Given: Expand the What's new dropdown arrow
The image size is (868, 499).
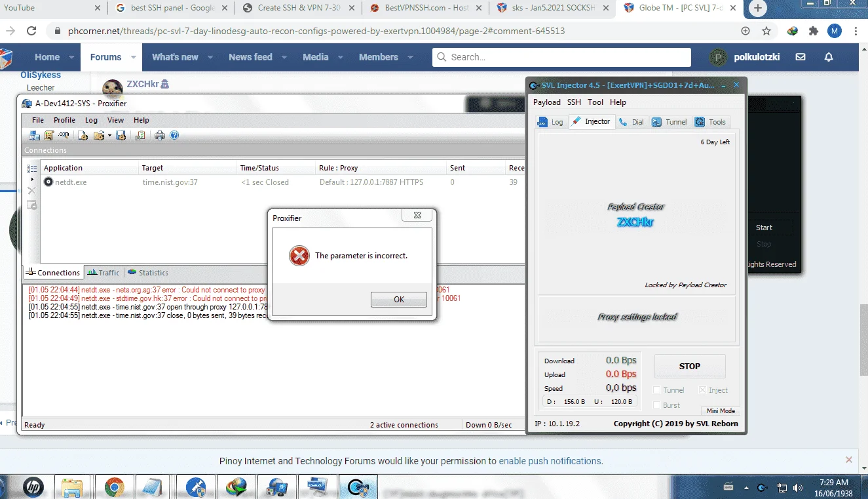Looking at the screenshot, I should click(210, 58).
